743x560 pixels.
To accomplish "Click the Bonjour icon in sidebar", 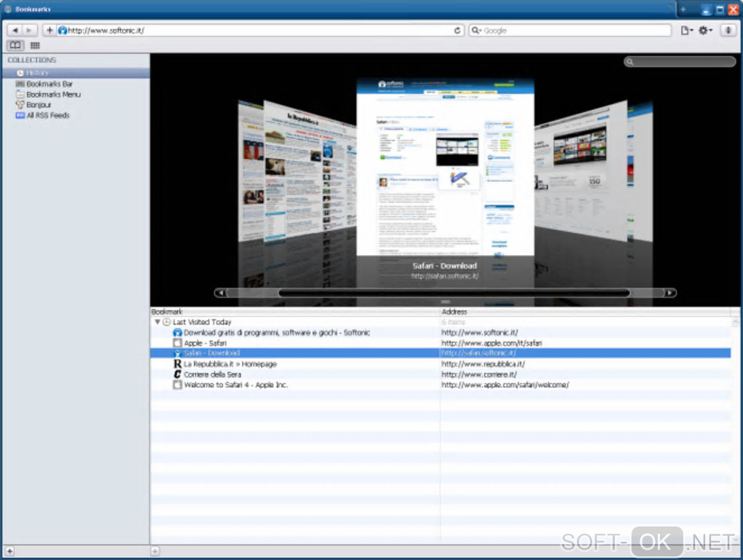I will [20, 105].
